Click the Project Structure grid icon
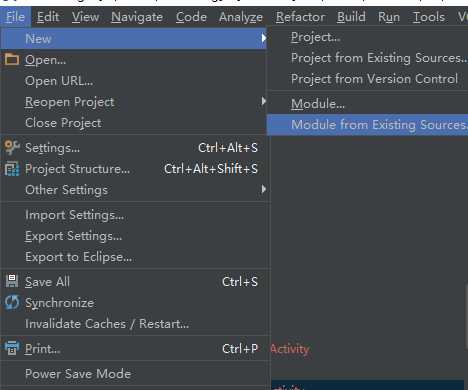The image size is (468, 390). [x=12, y=169]
